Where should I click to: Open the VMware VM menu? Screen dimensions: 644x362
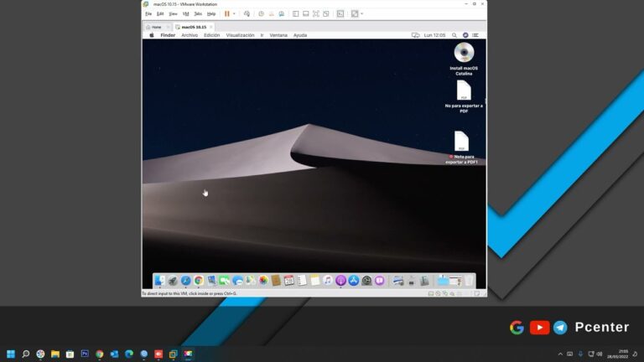pos(185,13)
